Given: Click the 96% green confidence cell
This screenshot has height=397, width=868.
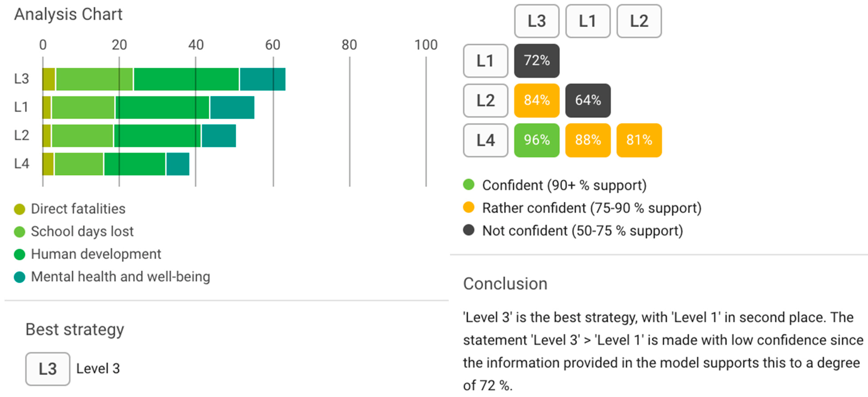Looking at the screenshot, I should (x=536, y=140).
